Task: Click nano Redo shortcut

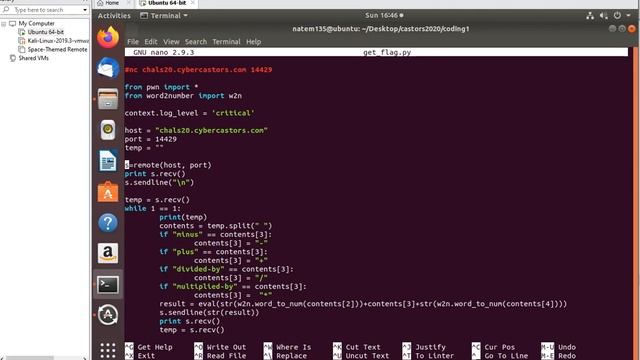Action: [x=559, y=356]
